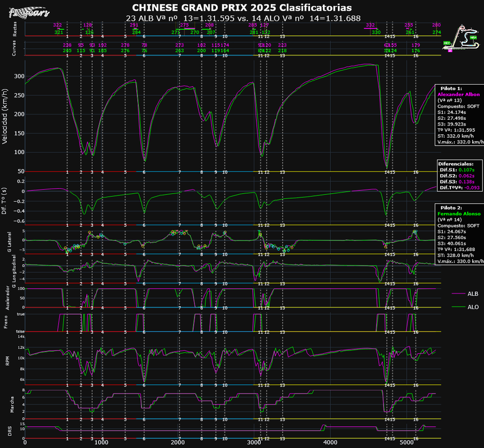Click the '(Vª nº 13)' lap number under Albon

[x=449, y=100]
